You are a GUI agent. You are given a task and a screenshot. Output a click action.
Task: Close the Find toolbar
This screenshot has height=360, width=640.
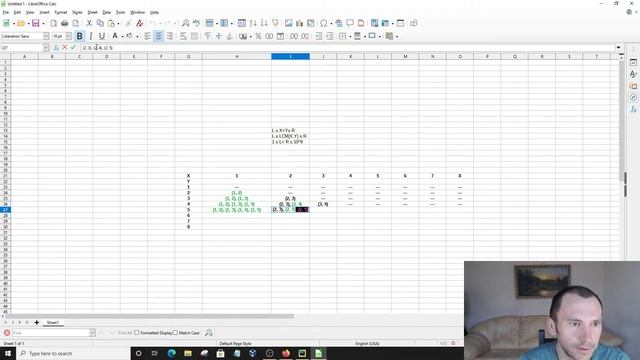[x=7, y=333]
